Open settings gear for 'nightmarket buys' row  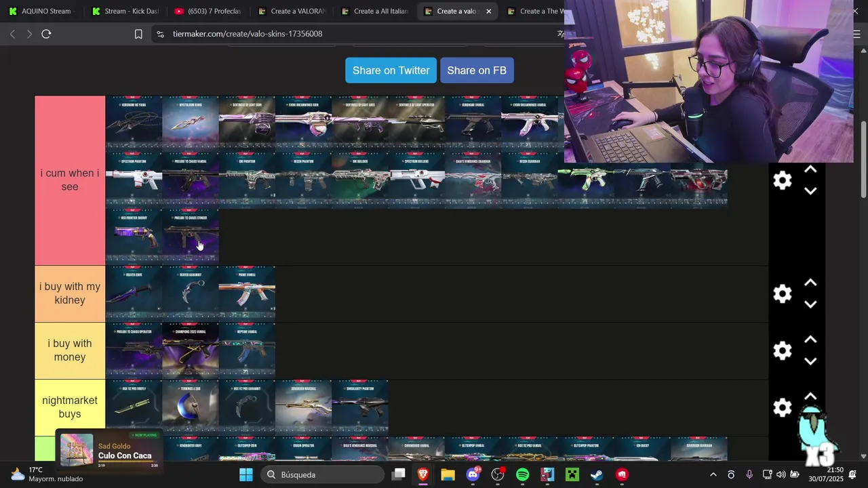[783, 407]
